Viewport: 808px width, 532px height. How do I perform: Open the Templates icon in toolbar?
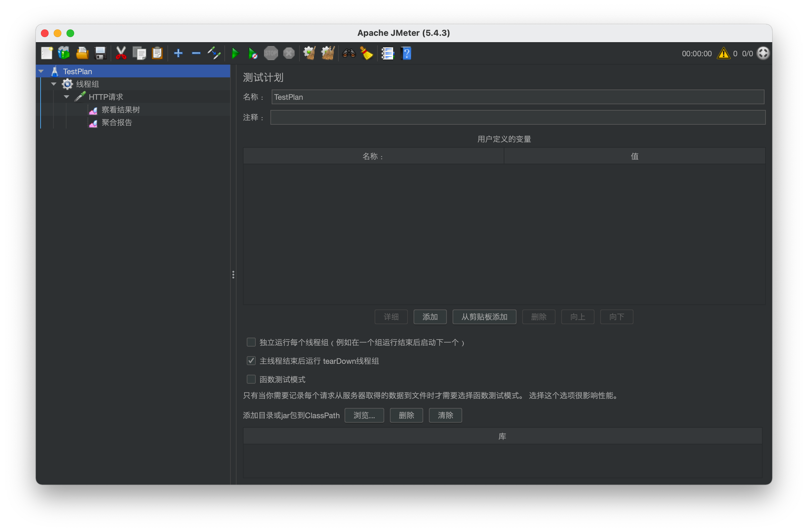(64, 53)
